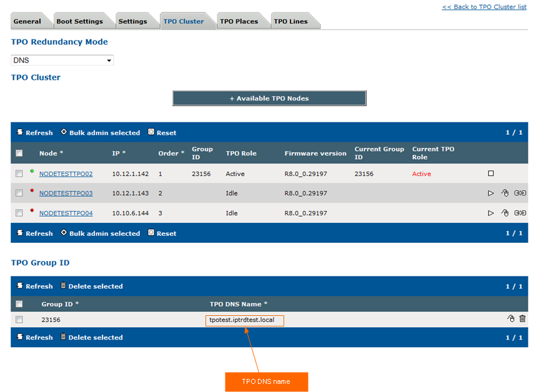Click the play triangle icon for NODETESTTPO03
The image size is (539, 392).
coord(491,193)
